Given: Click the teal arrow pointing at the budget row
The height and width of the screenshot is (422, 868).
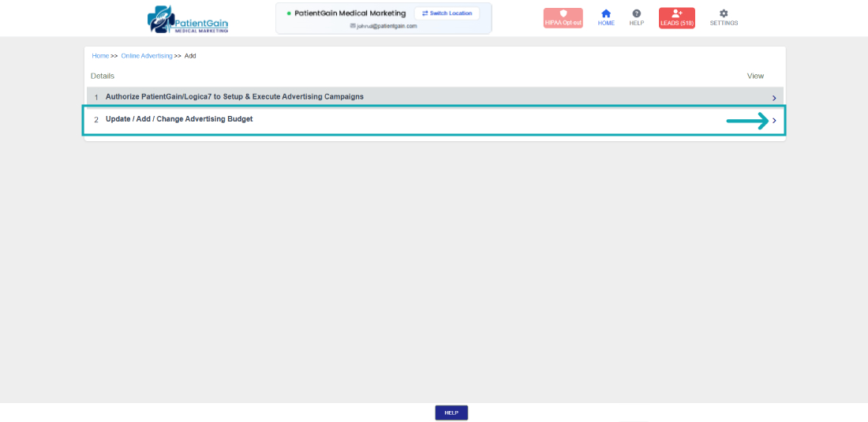Looking at the screenshot, I should click(x=746, y=121).
